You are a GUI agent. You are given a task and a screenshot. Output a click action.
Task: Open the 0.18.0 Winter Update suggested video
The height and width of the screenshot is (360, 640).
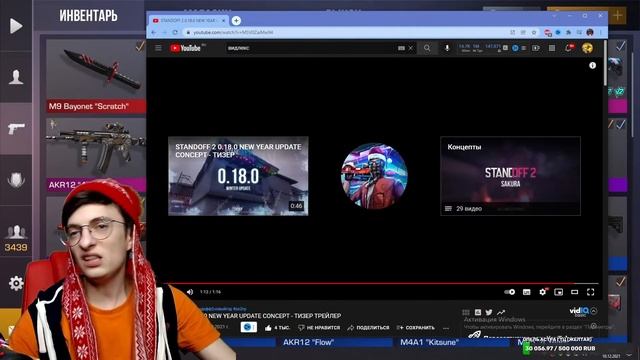coord(238,176)
